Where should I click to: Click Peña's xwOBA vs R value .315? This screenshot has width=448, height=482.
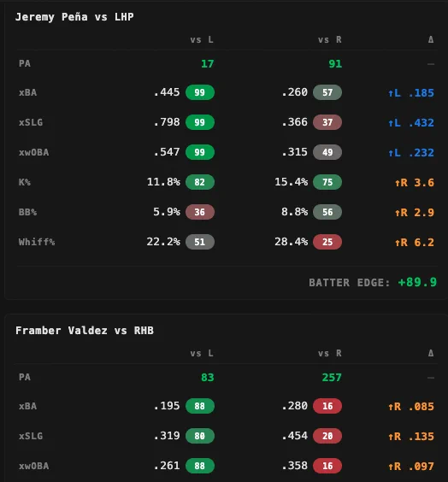click(294, 152)
